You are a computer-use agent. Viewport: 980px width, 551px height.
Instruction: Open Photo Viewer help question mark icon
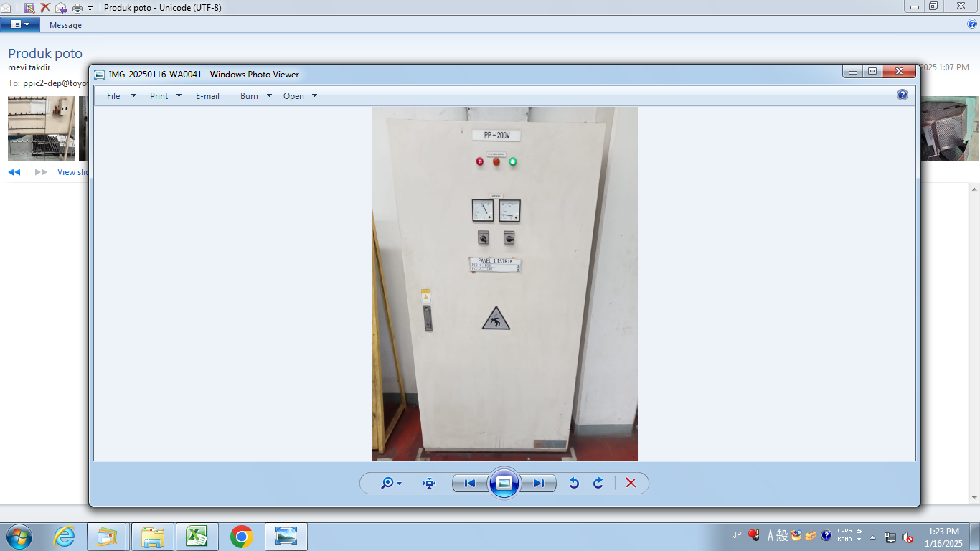(903, 95)
